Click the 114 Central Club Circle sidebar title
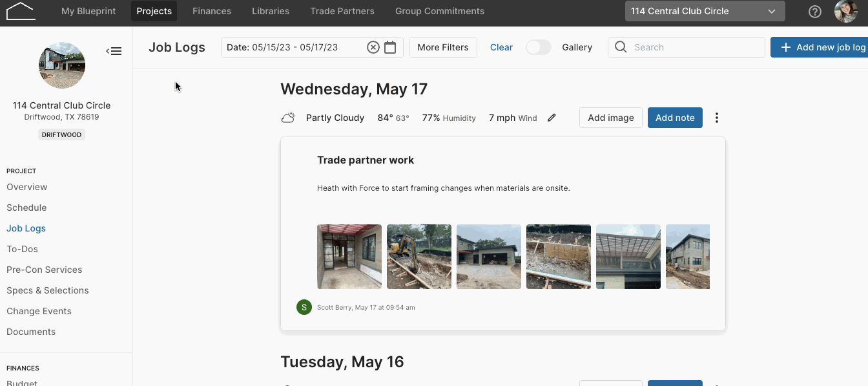 62,105
